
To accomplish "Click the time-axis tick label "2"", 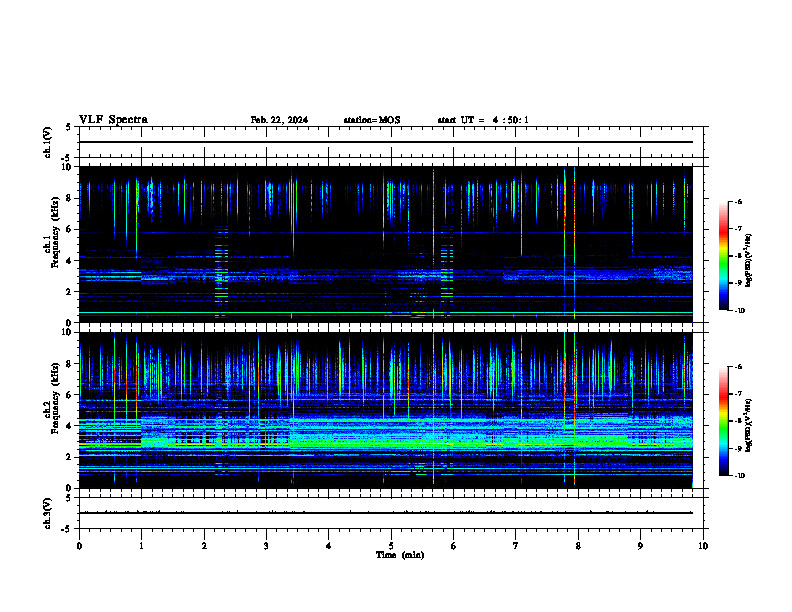I will [x=204, y=545].
